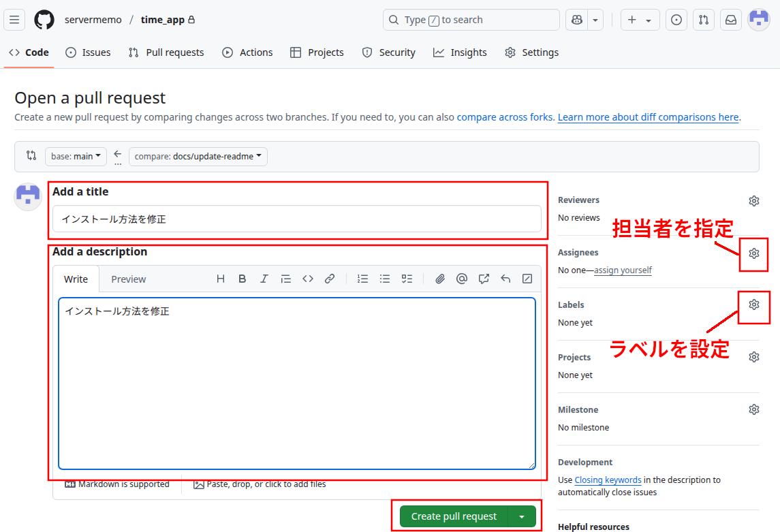Open Learn more about diff comparisons link
Image resolution: width=780 pixels, height=532 pixels.
[648, 117]
